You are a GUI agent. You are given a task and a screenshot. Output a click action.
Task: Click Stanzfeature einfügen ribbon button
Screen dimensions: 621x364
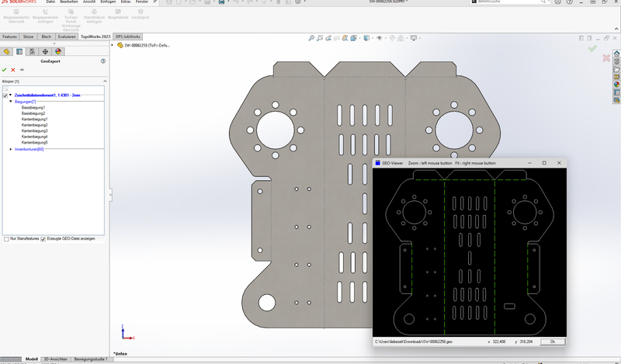94,16
